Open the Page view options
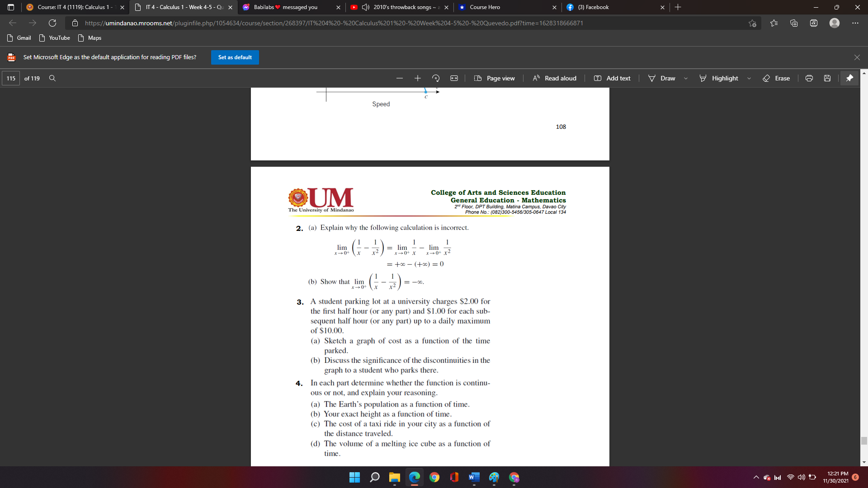This screenshot has width=868, height=488. pyautogui.click(x=495, y=78)
